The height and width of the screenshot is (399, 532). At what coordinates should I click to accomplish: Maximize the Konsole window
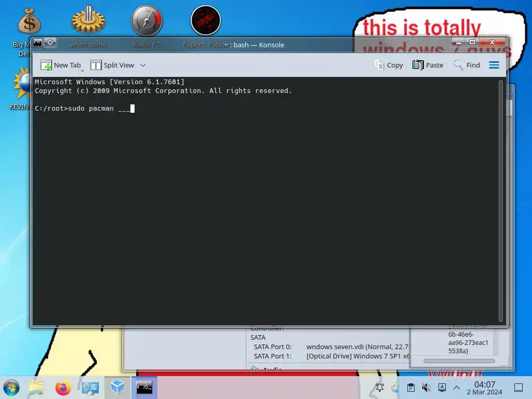tap(472, 43)
